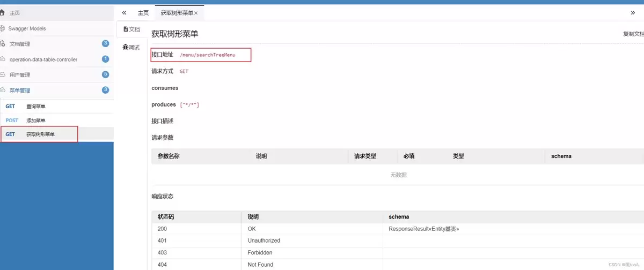Expand the operation-data-table-controller group
This screenshot has width=644, height=270.
tap(57, 59)
